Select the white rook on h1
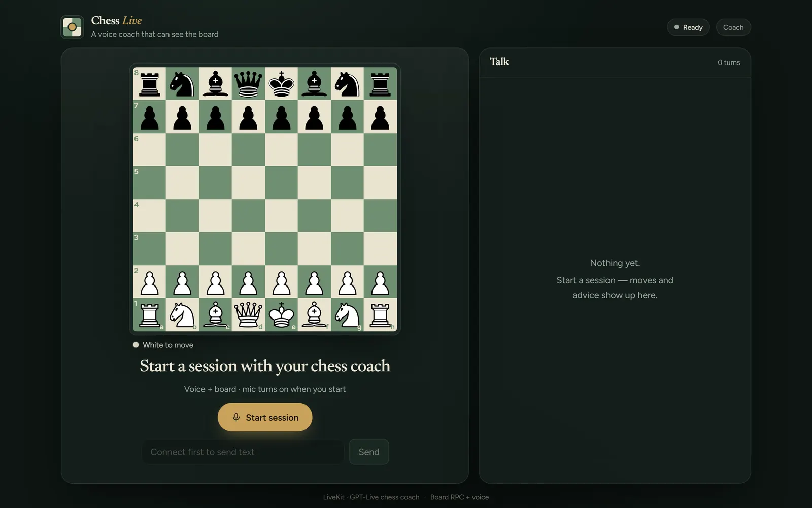The image size is (812, 508). [380, 314]
